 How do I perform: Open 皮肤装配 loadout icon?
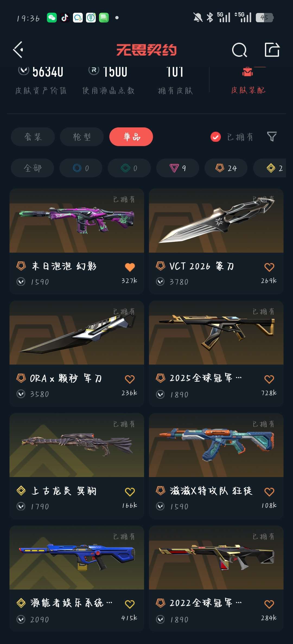(247, 72)
